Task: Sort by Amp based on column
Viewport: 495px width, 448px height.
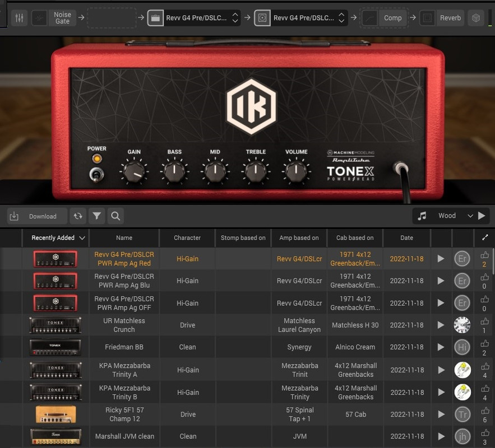Action: [x=299, y=237]
